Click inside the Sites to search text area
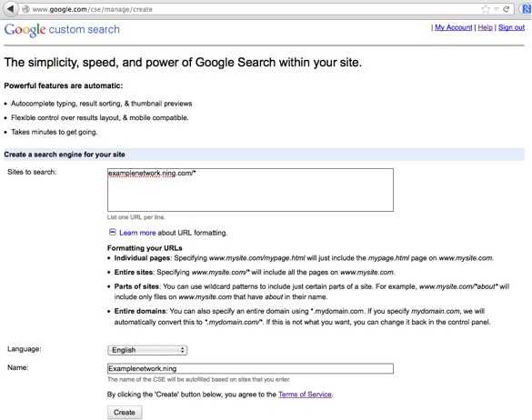 coord(250,190)
